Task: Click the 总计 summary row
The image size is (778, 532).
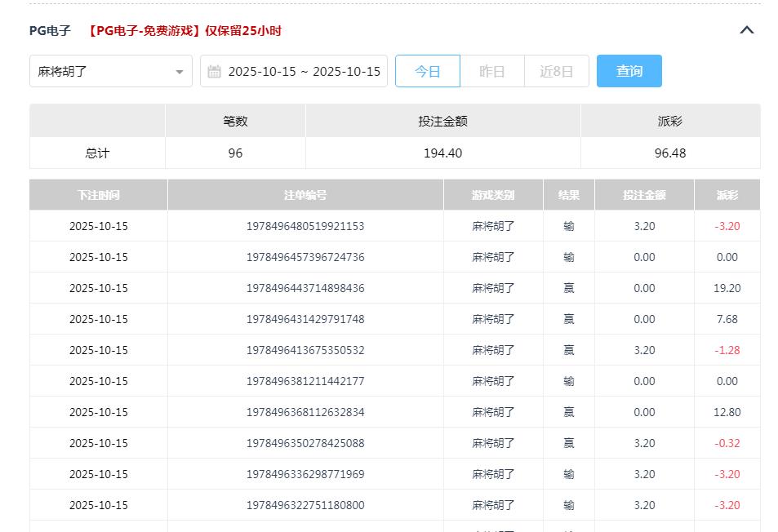Action: coord(98,153)
